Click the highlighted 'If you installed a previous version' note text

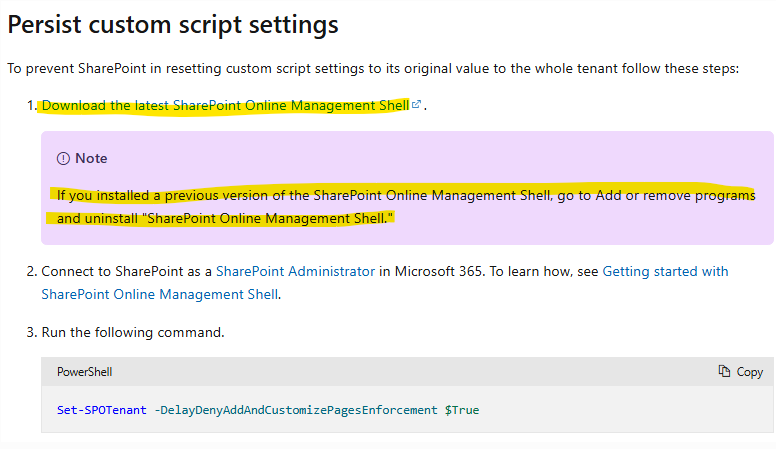(x=406, y=196)
